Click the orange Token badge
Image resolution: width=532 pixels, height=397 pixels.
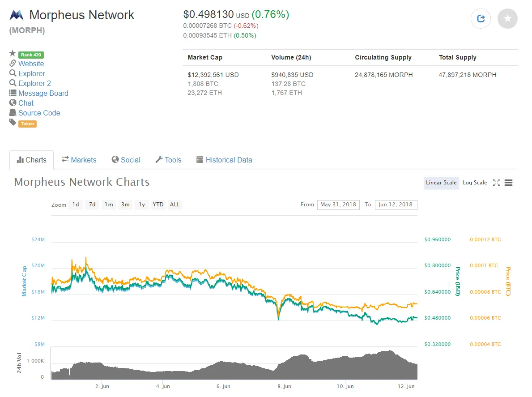(x=27, y=124)
